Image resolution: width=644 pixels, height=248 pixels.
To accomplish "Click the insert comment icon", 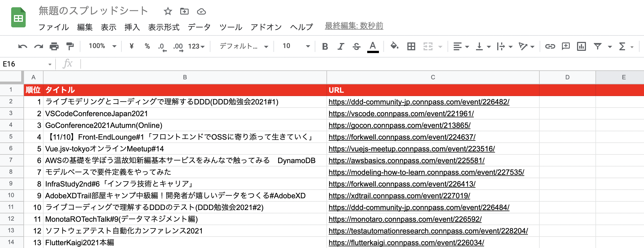I will click(x=566, y=46).
